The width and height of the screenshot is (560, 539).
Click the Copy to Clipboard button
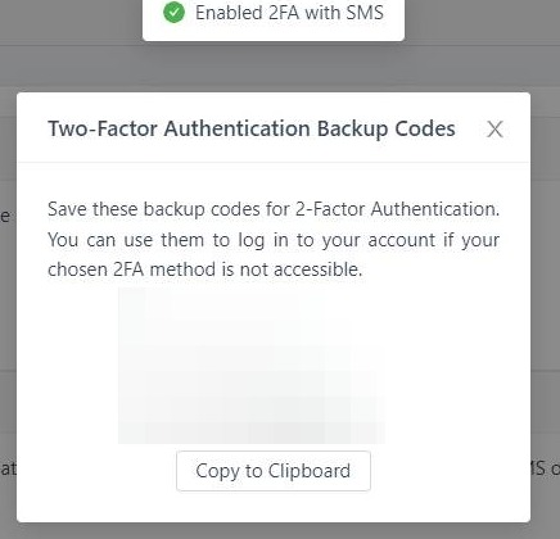pos(274,471)
